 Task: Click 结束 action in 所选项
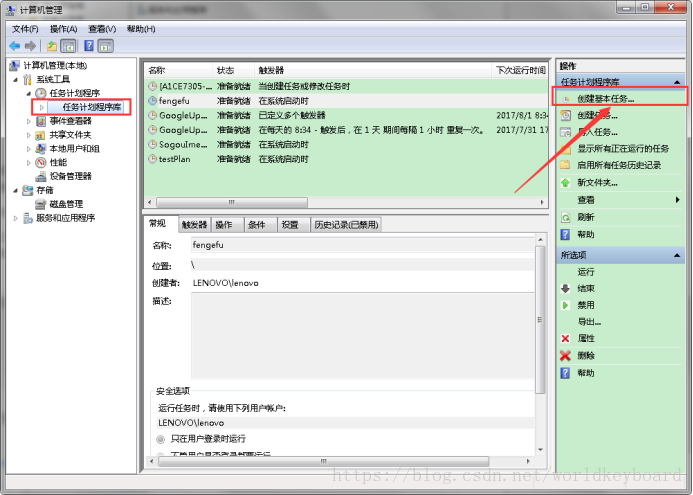coord(586,289)
